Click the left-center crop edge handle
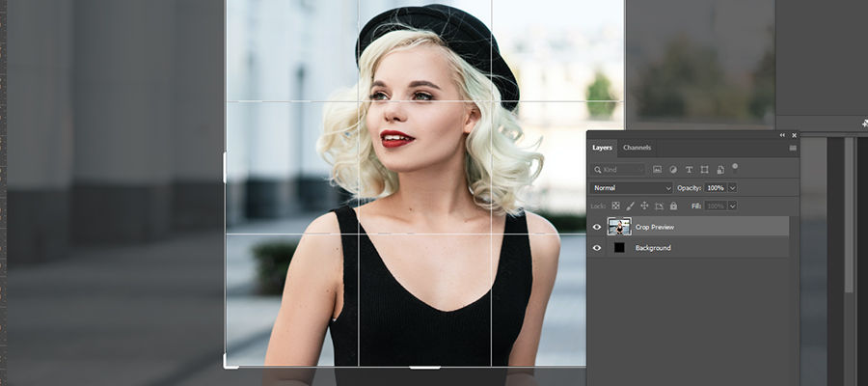The height and width of the screenshot is (386, 868). (x=225, y=168)
